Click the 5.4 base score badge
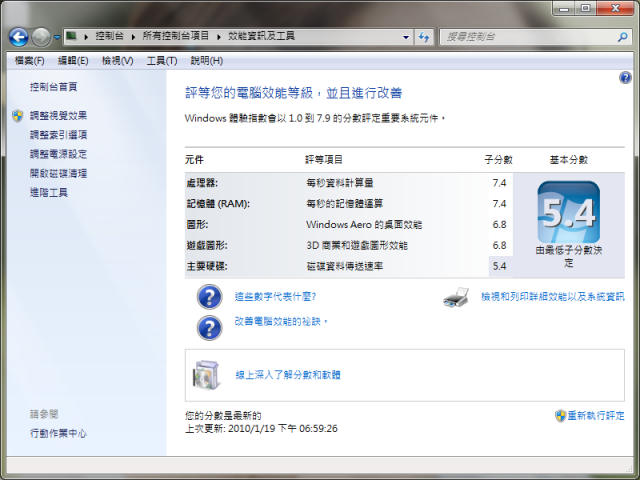 point(569,212)
